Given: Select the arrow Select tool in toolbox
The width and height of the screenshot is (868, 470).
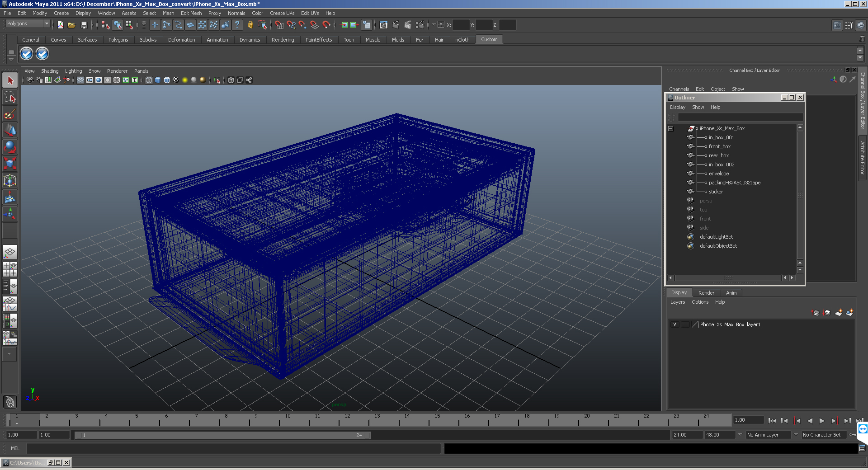Looking at the screenshot, I should coord(10,80).
